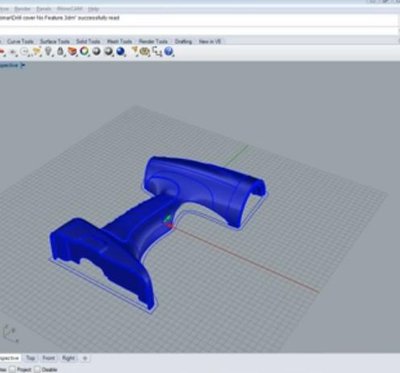Click the blue globe help icon
Screen dimensions: 400x373
(169, 51)
